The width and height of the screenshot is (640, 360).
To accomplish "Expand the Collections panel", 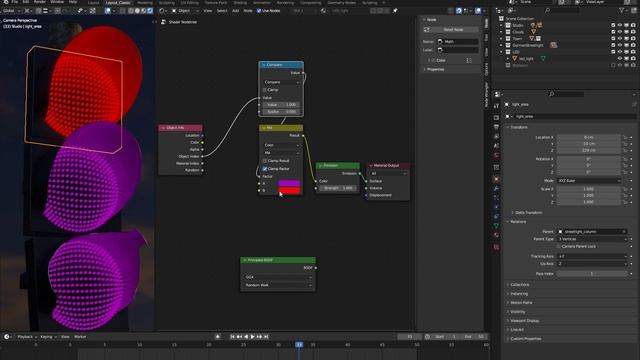I will click(519, 284).
